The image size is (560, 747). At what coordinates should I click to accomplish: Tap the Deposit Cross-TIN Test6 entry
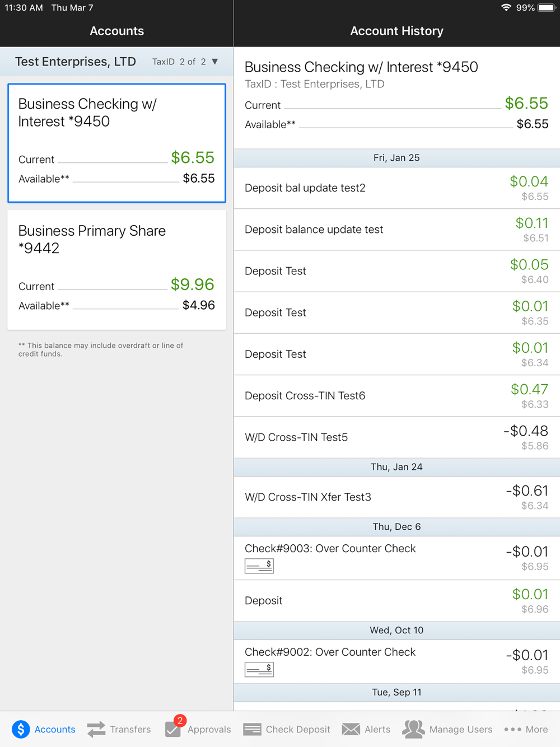pyautogui.click(x=396, y=396)
